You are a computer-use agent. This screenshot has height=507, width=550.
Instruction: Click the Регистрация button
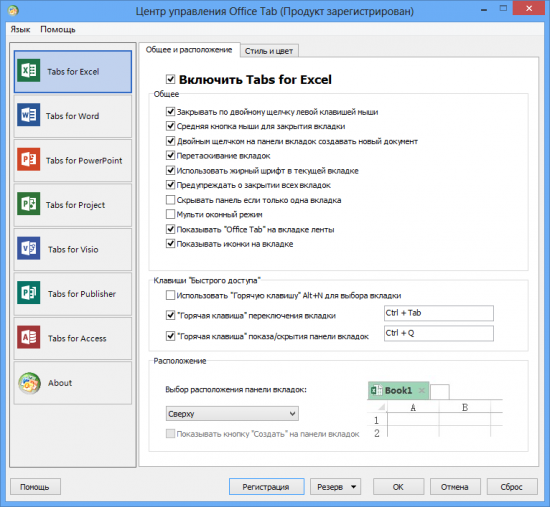click(267, 487)
